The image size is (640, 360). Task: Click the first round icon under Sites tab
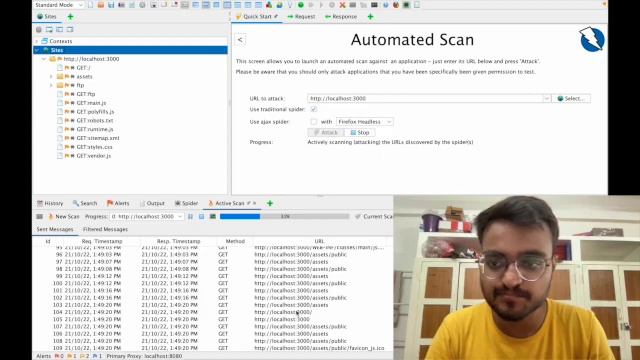(x=39, y=29)
